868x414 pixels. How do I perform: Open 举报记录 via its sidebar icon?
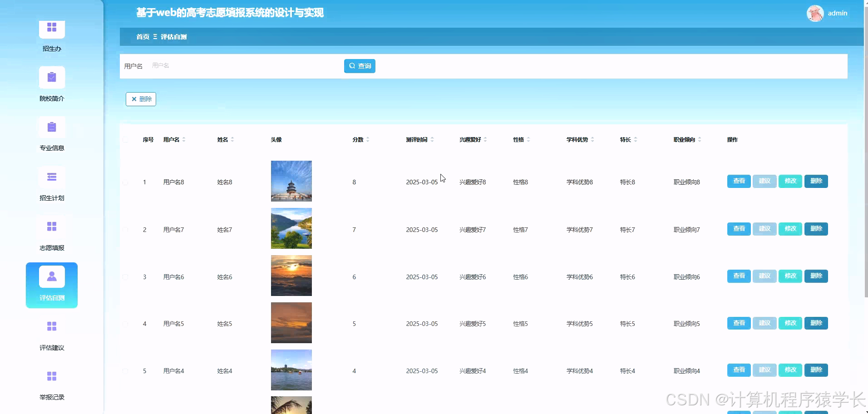51,376
